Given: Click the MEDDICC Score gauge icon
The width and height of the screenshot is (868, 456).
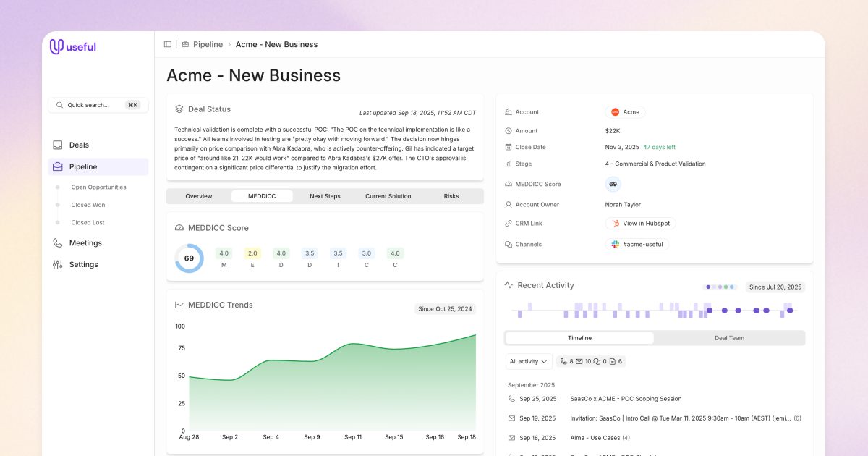Looking at the screenshot, I should coord(179,228).
